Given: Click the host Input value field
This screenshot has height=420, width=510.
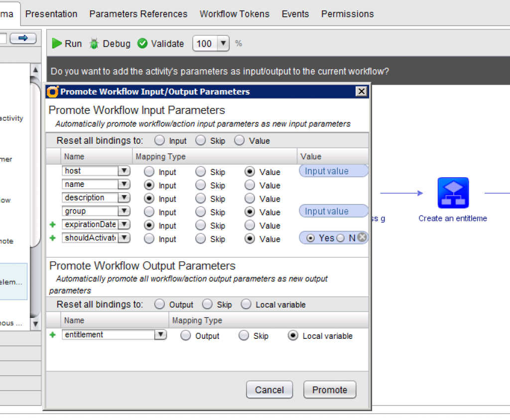Looking at the screenshot, I should click(333, 171).
